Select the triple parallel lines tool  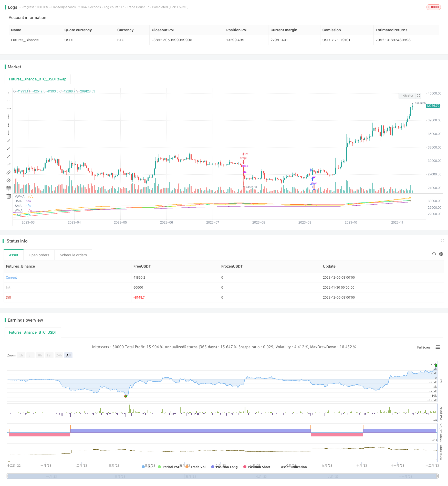(x=9, y=180)
